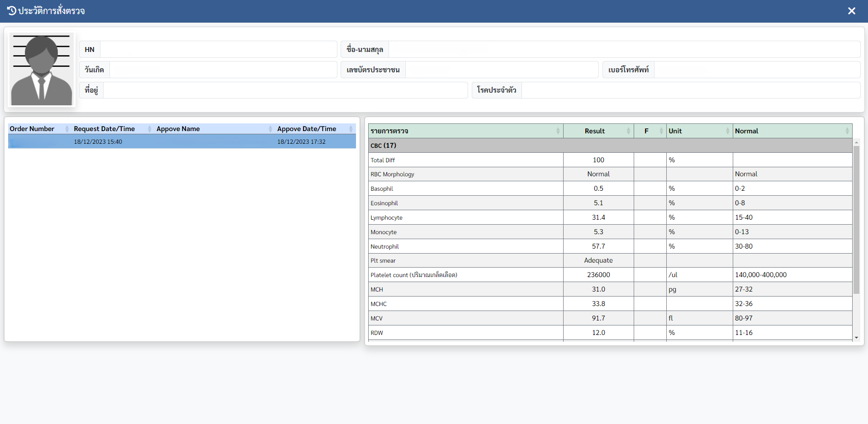This screenshot has width=868, height=424.
Task: Click the ชื่อ-นามสกุล name field
Action: coord(624,50)
